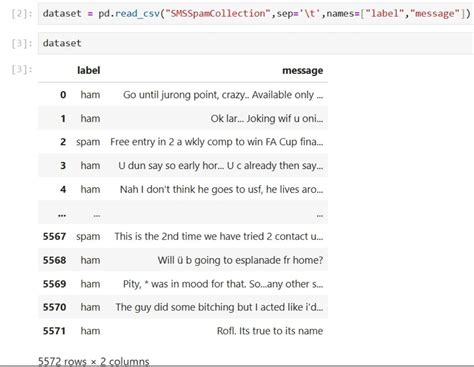Click the 'Will ü b going to esplanade' message
Image resolution: width=474 pixels, height=367 pixels.
(240, 260)
